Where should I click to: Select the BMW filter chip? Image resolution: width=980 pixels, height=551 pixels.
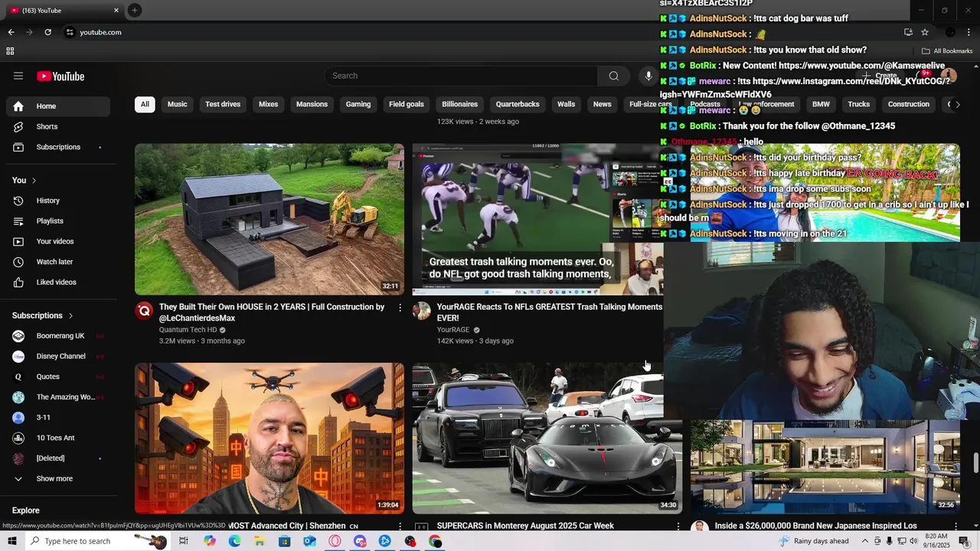(x=821, y=104)
